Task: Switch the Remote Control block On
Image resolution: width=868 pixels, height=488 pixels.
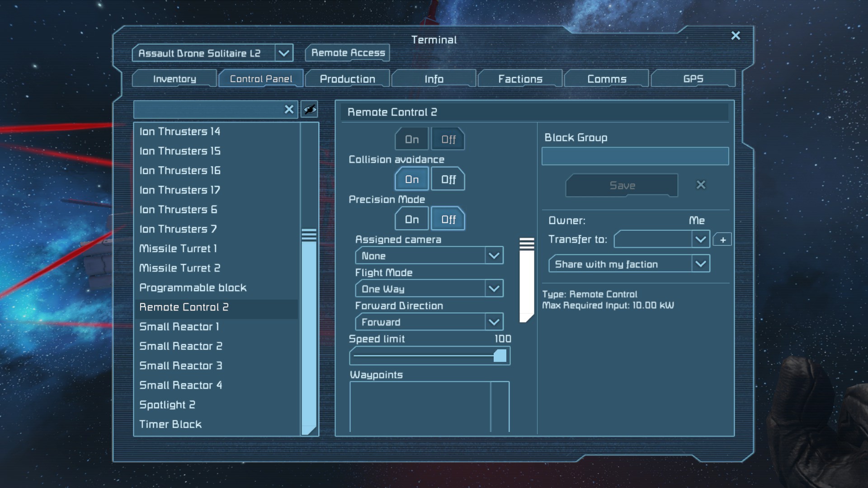Action: point(411,140)
